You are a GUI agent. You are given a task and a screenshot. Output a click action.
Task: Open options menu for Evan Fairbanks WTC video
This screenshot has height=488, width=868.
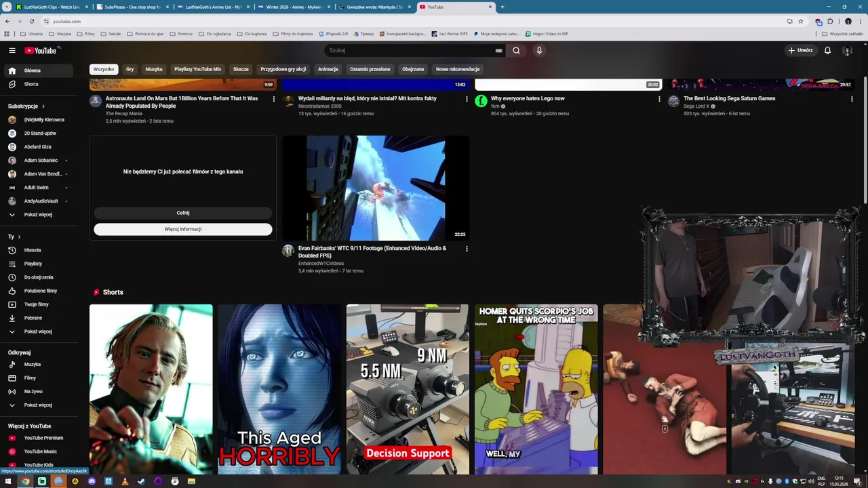point(467,249)
